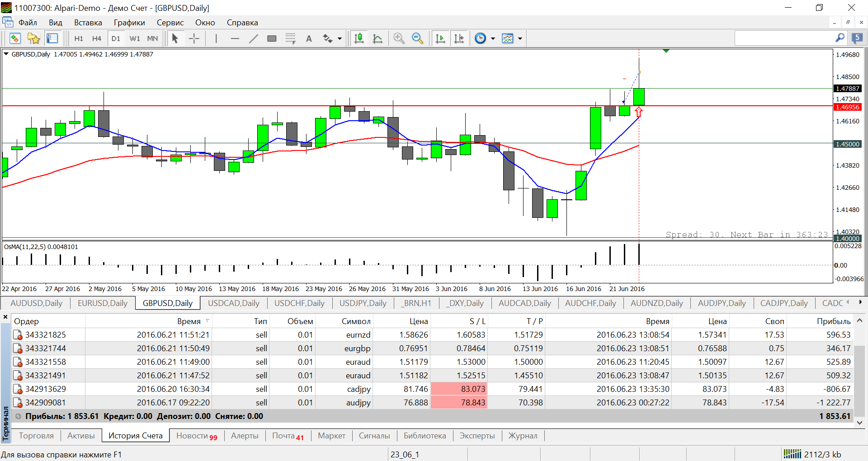Select the horizontal line tool
This screenshot has width=868, height=461.
click(x=235, y=38)
